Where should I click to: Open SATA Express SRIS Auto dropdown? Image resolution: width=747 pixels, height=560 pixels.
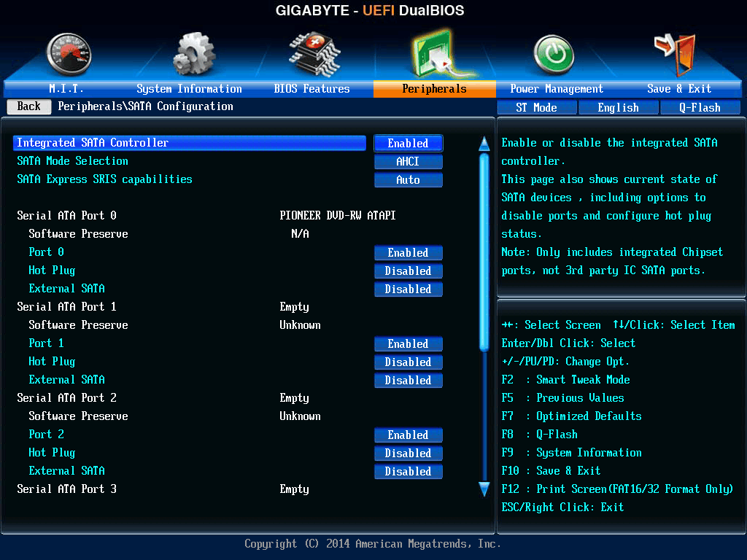point(409,180)
